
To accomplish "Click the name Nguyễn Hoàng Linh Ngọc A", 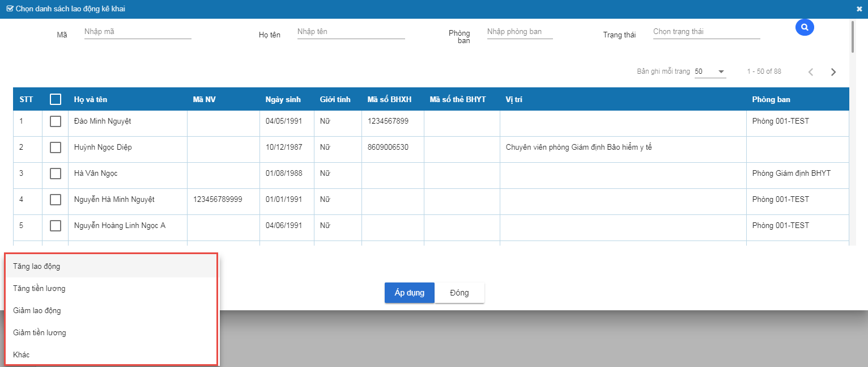I will tap(120, 226).
